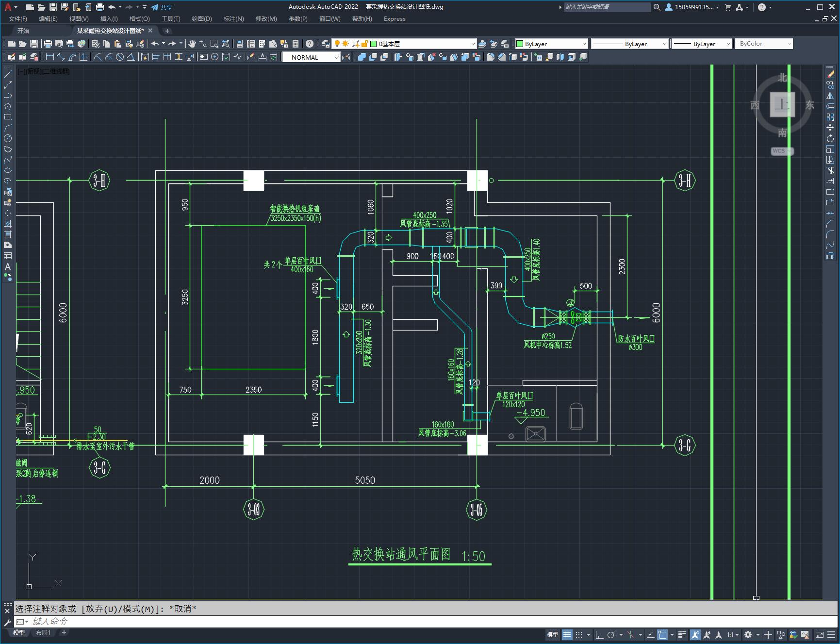840x644 pixels.
Task: Click the Linear dimension tool
Action: point(49,57)
